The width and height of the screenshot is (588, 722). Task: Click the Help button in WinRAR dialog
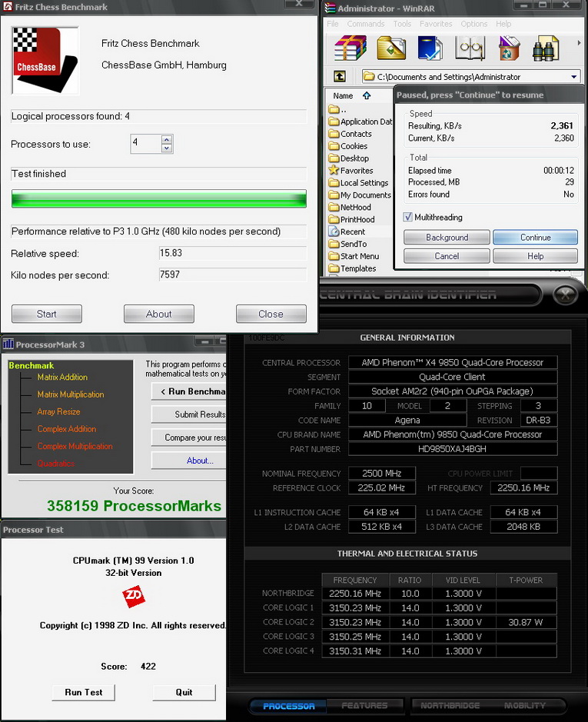click(x=535, y=256)
